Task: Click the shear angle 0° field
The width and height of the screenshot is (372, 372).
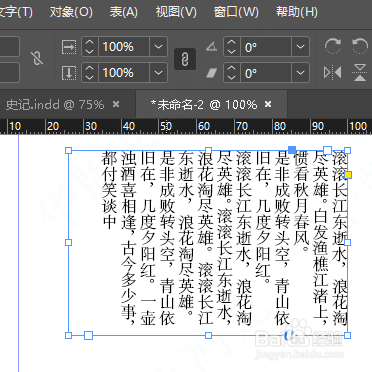Action: (266, 73)
